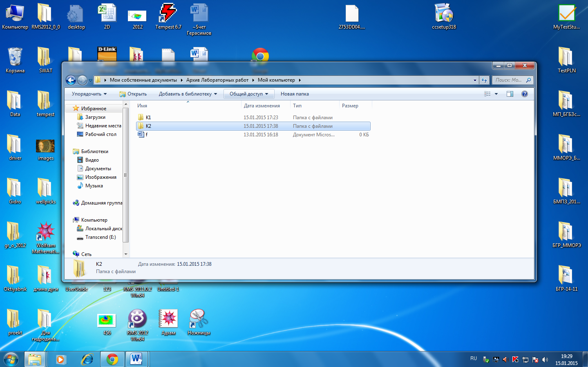
Task: Select Wolfram Mathematica desktop shortcut
Action: tap(46, 238)
